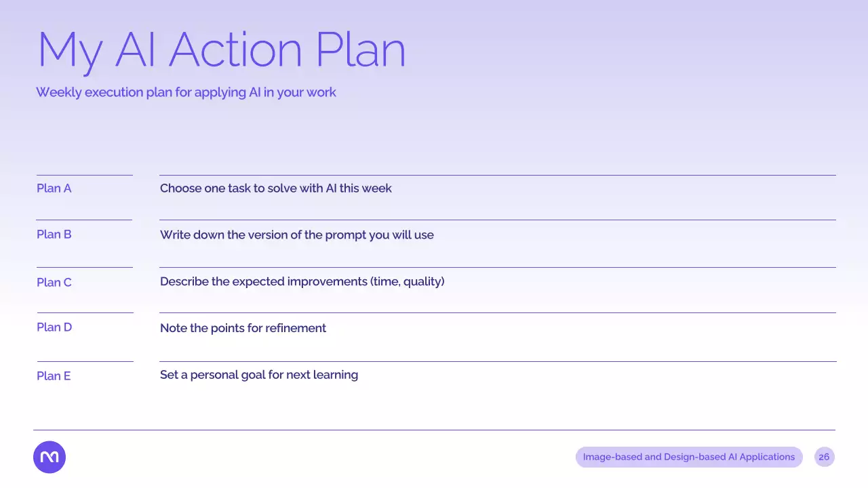Click "Choose one task to solve" text
868x488 pixels.
coord(275,188)
